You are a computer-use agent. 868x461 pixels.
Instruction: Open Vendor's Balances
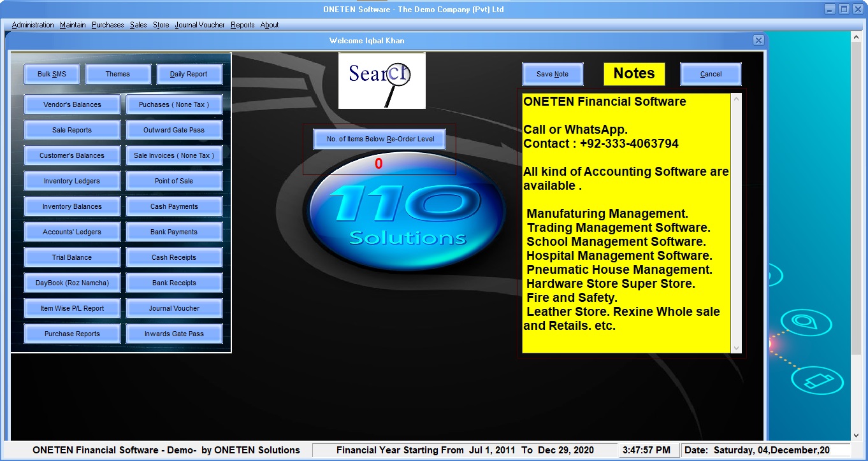pos(72,104)
